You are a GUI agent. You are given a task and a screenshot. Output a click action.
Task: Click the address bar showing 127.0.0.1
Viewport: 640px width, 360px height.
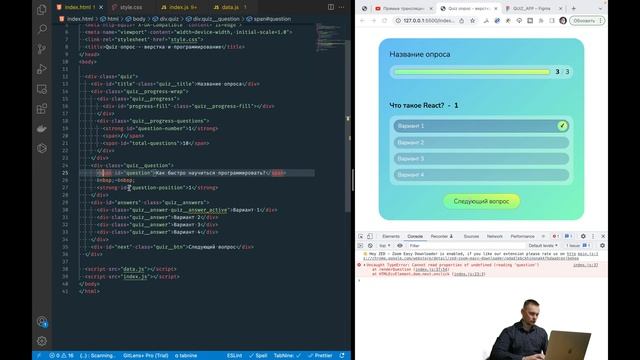point(429,20)
